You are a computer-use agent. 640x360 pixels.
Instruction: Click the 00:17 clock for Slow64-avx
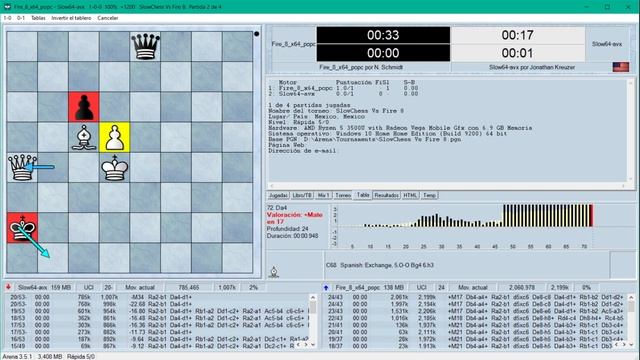[x=518, y=35]
